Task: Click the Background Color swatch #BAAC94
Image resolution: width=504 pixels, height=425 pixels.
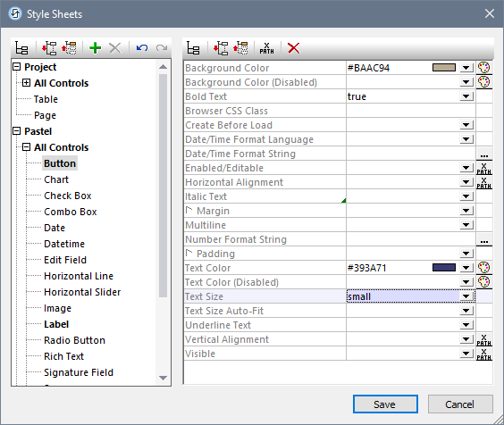Action: (444, 68)
